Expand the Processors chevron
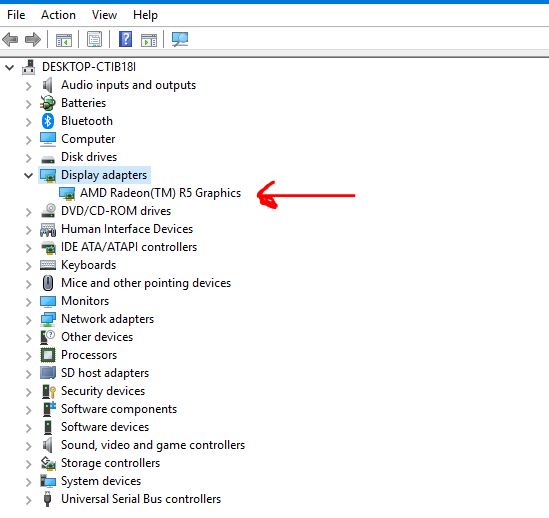 pos(29,355)
